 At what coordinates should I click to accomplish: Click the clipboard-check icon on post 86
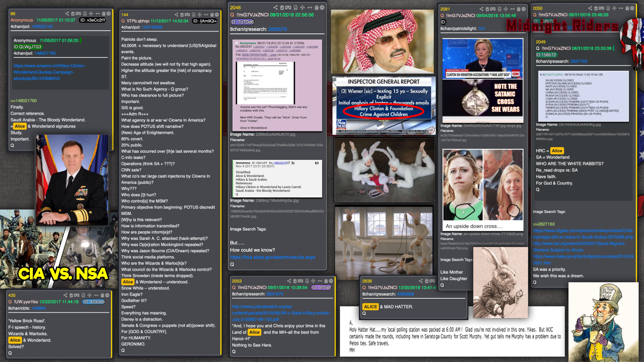[73, 14]
